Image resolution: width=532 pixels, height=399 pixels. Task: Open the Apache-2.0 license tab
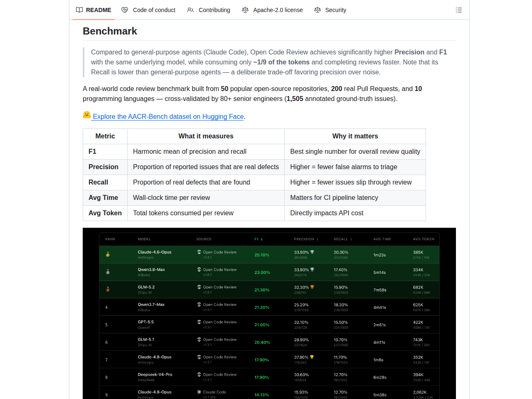click(x=272, y=10)
